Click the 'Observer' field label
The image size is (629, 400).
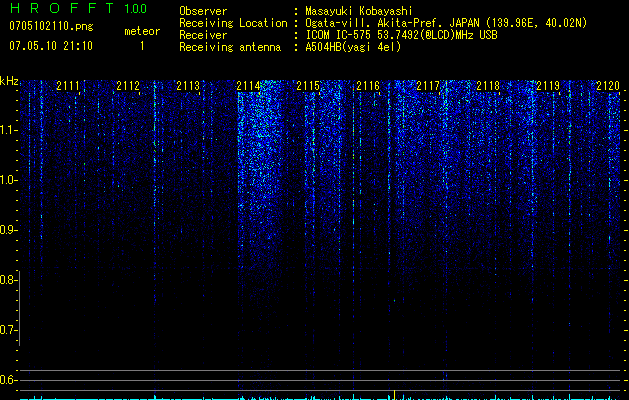click(x=203, y=11)
